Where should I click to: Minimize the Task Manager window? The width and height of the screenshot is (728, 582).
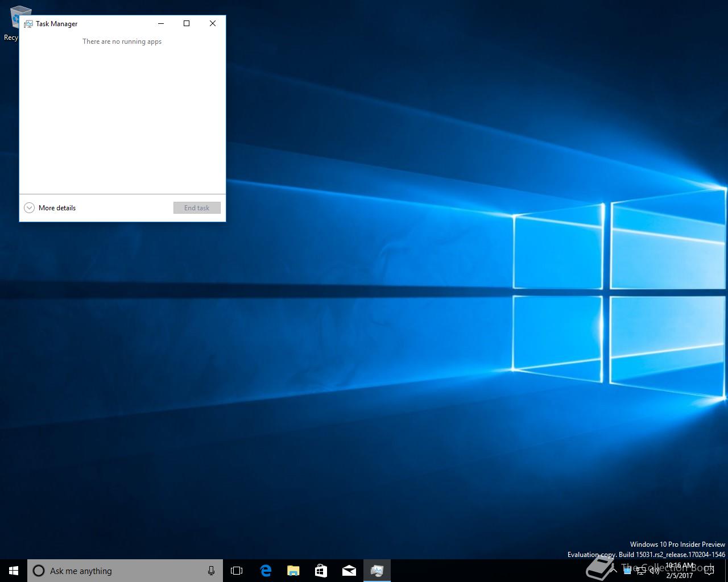pos(161,23)
